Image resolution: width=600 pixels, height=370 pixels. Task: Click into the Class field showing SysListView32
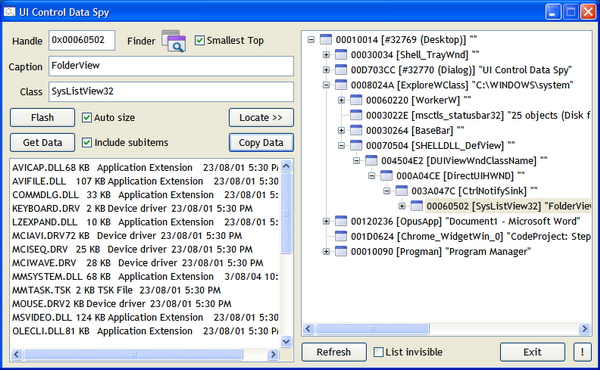click(171, 91)
